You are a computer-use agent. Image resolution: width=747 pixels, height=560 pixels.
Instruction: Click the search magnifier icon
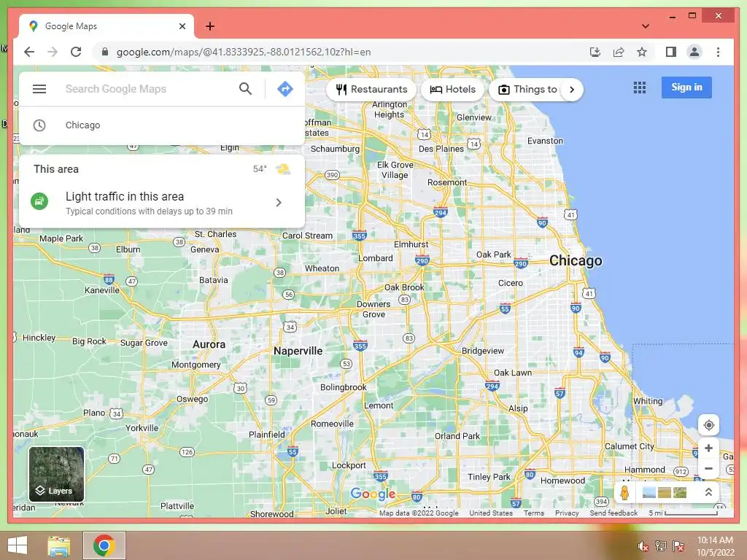pyautogui.click(x=245, y=88)
